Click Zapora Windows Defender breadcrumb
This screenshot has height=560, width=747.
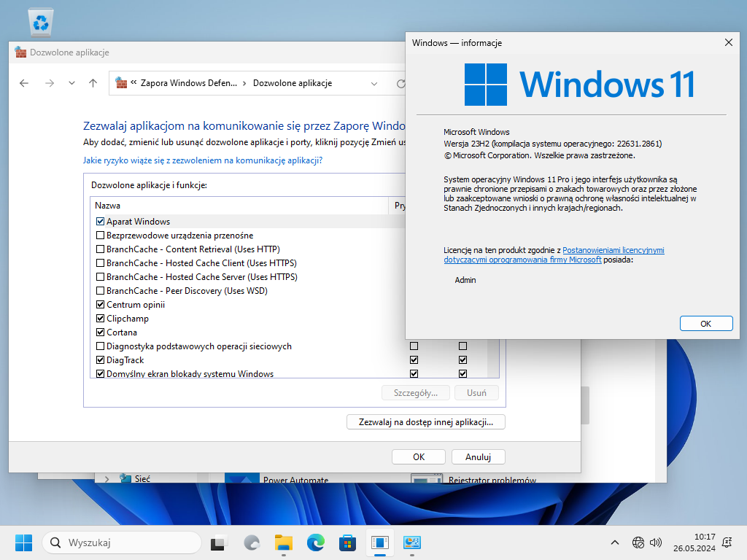point(189,83)
